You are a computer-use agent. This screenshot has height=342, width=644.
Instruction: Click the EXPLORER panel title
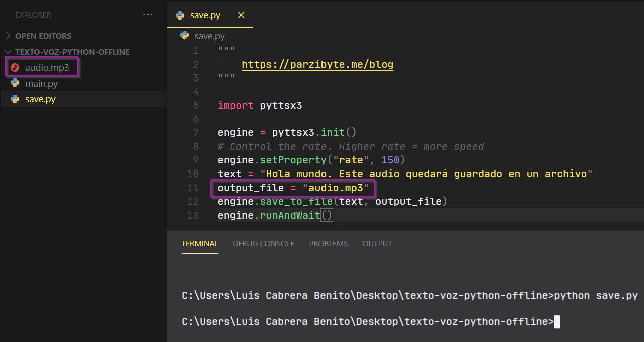coord(33,15)
